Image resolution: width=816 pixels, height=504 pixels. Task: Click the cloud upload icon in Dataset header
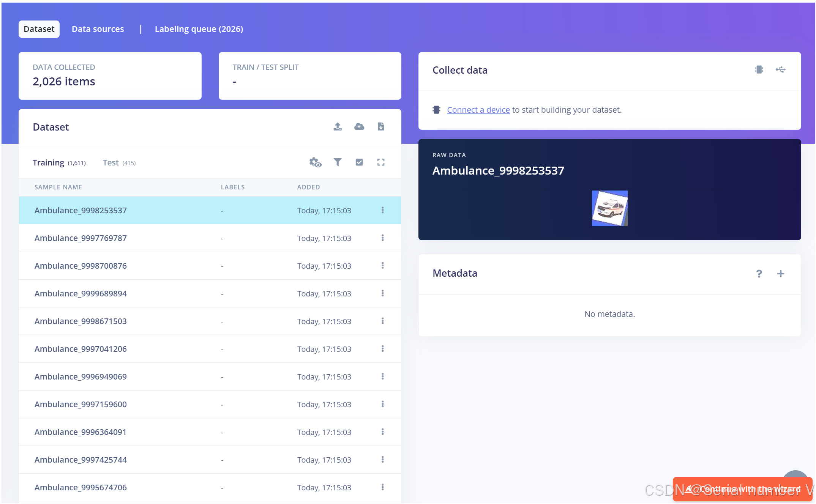(x=359, y=126)
